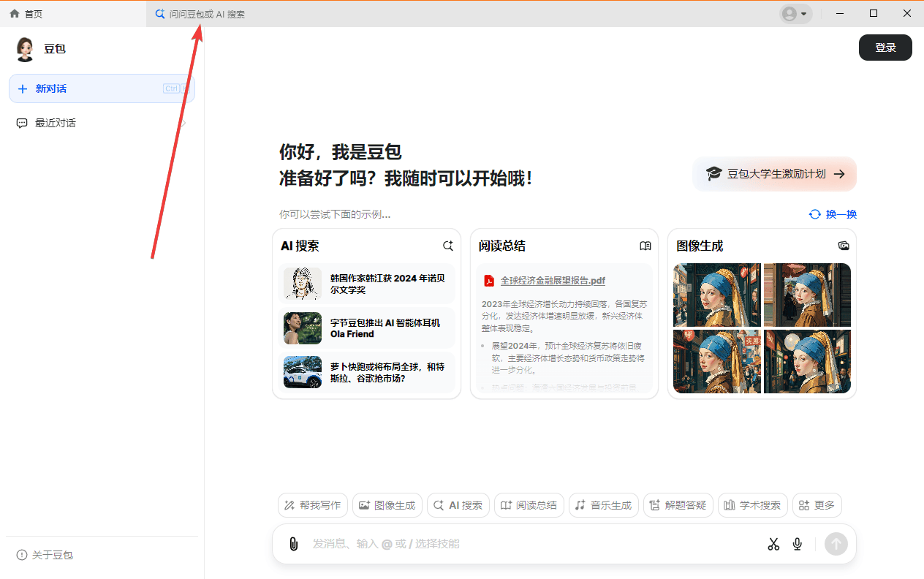924x579 pixels.
Task: Select the 解题答疑 skill
Action: tap(678, 504)
